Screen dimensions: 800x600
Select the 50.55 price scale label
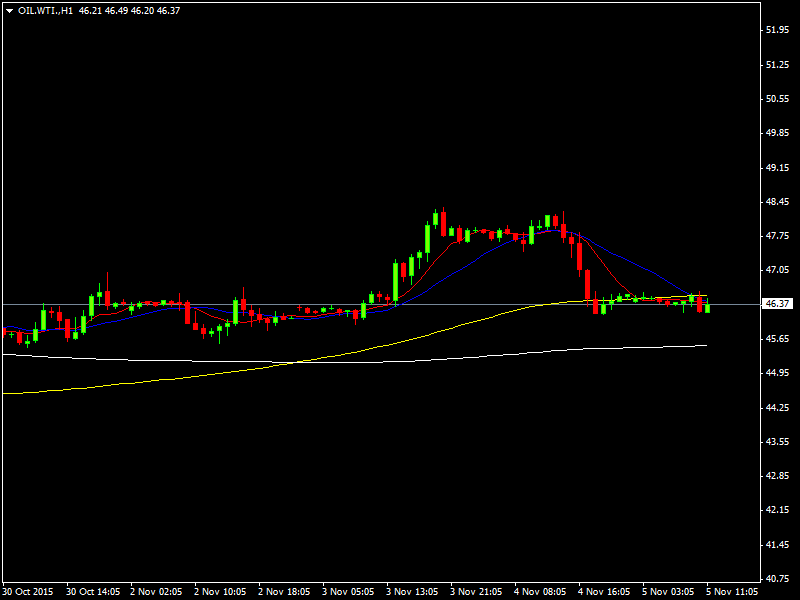[x=777, y=99]
